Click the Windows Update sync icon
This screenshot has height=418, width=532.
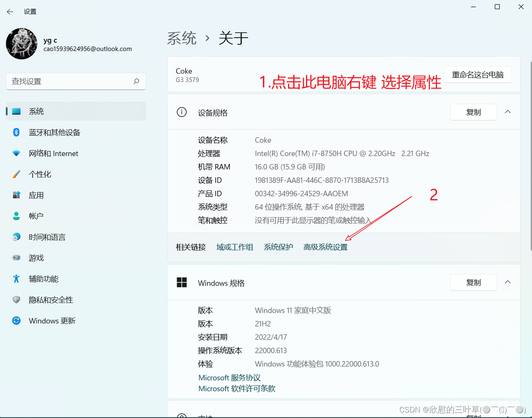coord(16,321)
